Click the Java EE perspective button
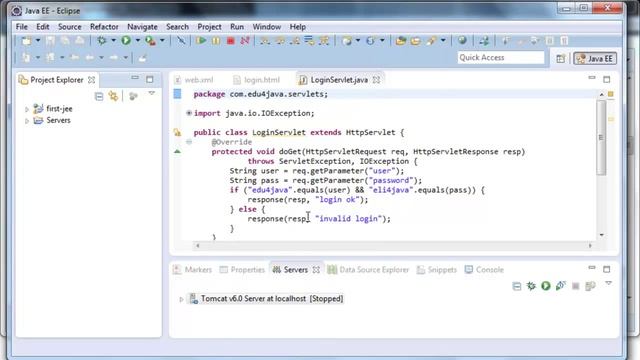The width and height of the screenshot is (640, 360). (x=595, y=58)
